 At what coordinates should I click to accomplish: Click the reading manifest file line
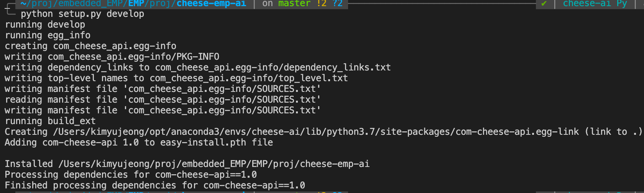tap(163, 100)
